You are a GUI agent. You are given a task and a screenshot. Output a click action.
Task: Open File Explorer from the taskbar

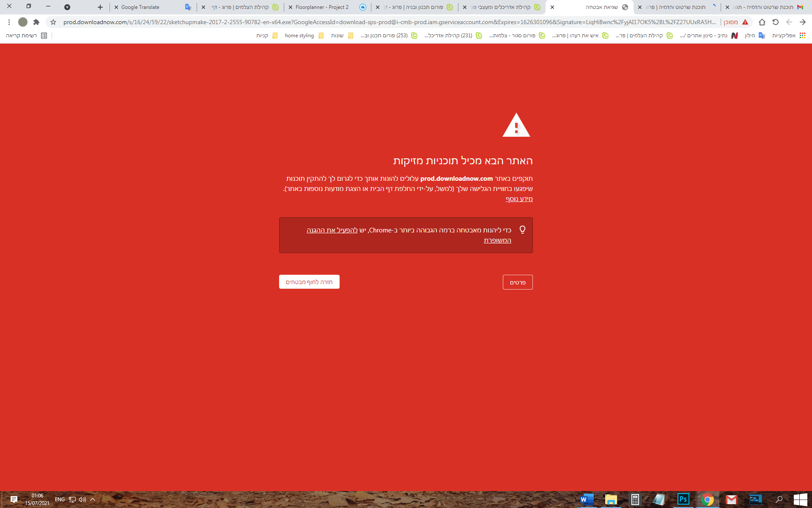click(611, 500)
